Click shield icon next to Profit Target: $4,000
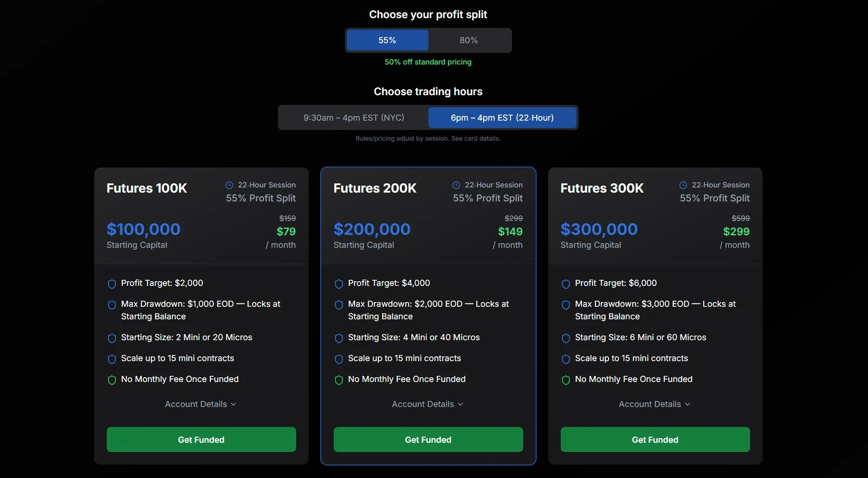Screen dimensions: 868x478 339,284
